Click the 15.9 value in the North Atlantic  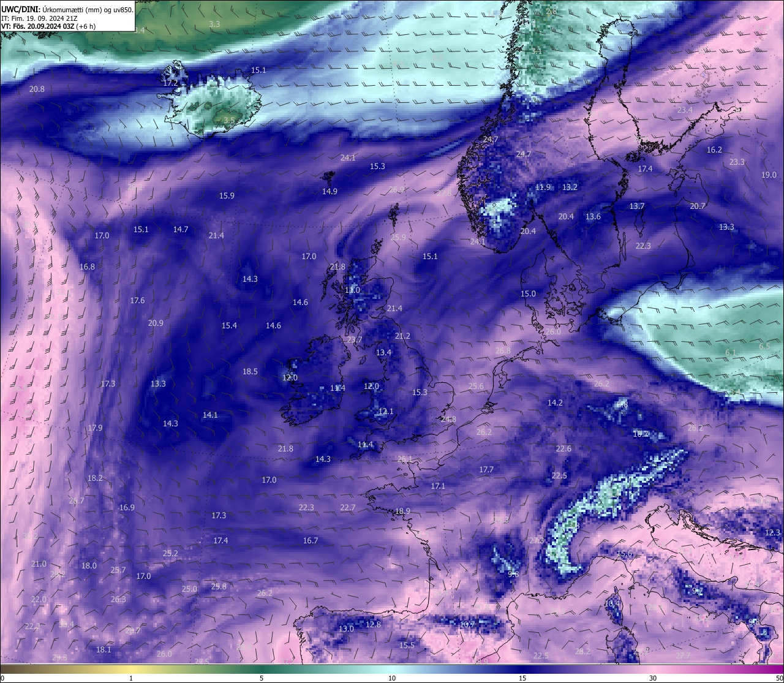[227, 195]
